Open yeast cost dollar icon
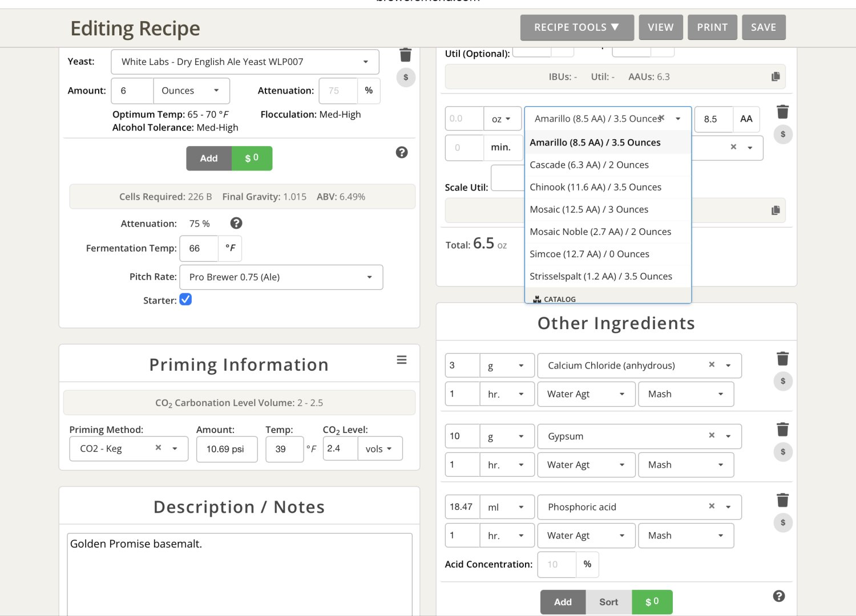The height and width of the screenshot is (616, 856). [405, 78]
